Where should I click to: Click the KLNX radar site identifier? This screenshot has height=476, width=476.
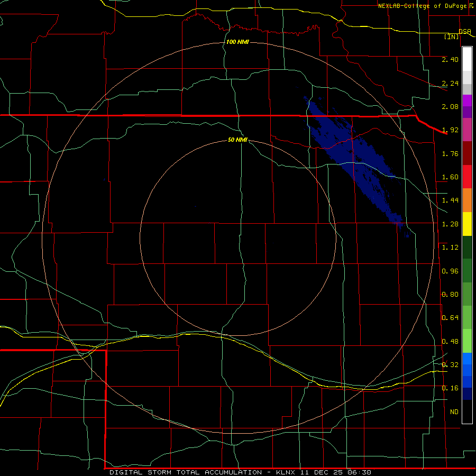(286, 472)
